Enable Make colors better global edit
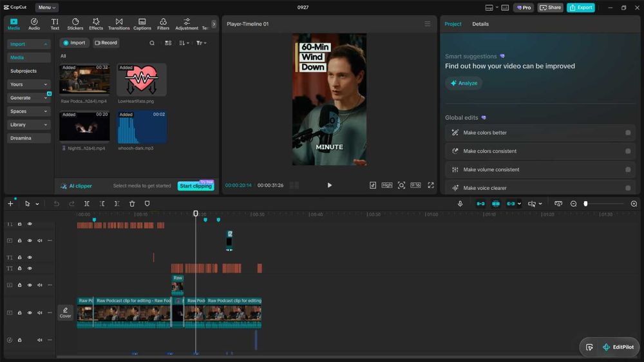 pyautogui.click(x=628, y=133)
